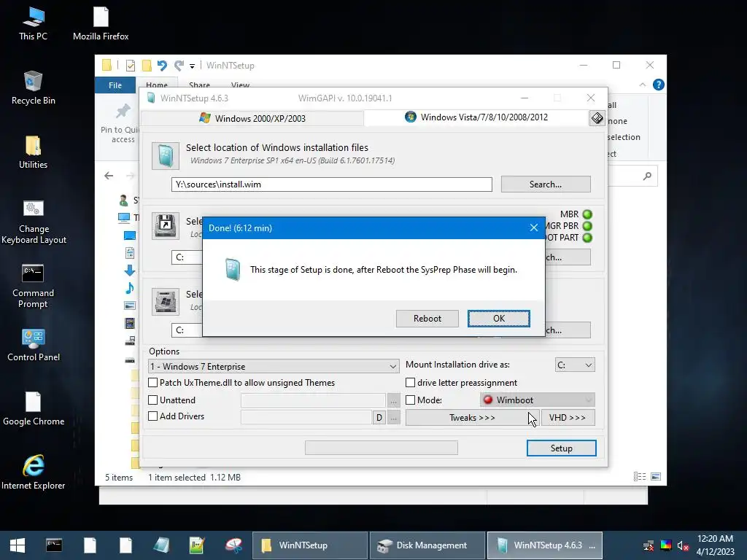Click the setup progress bar

(381, 448)
